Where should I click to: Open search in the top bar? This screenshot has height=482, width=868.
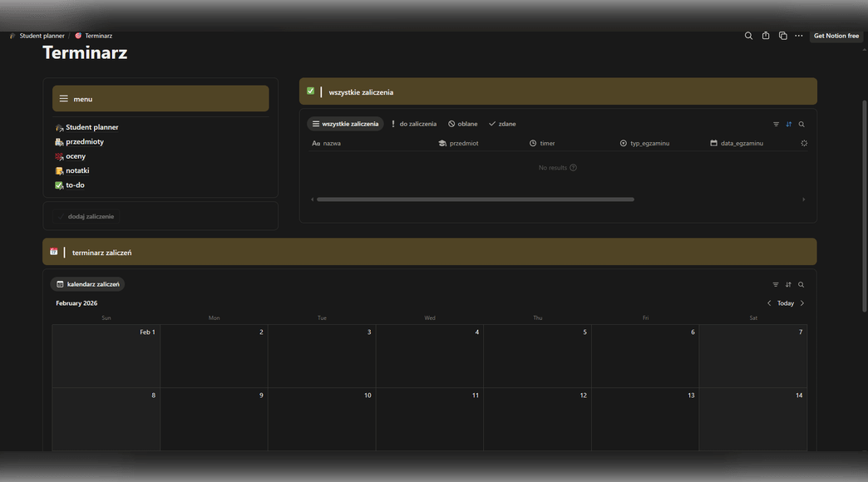[x=748, y=36]
